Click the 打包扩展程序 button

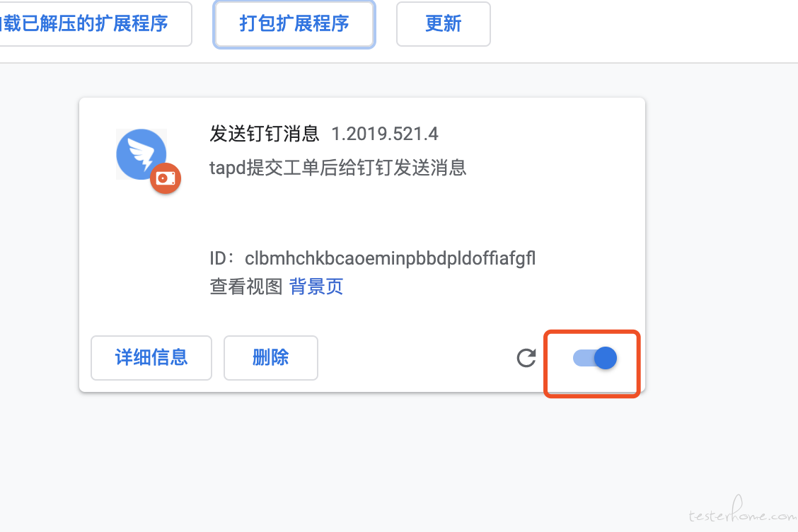(x=294, y=24)
